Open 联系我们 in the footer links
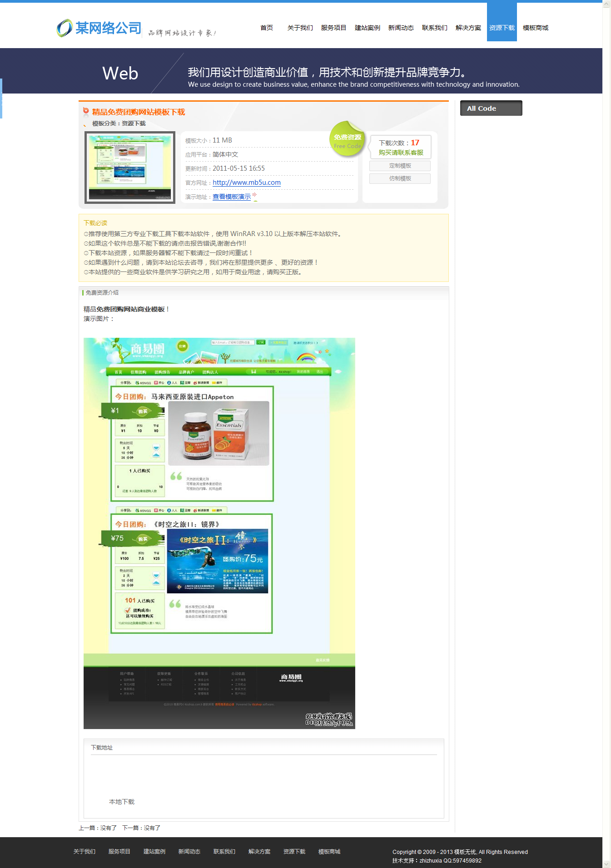611x868 pixels. click(x=224, y=851)
